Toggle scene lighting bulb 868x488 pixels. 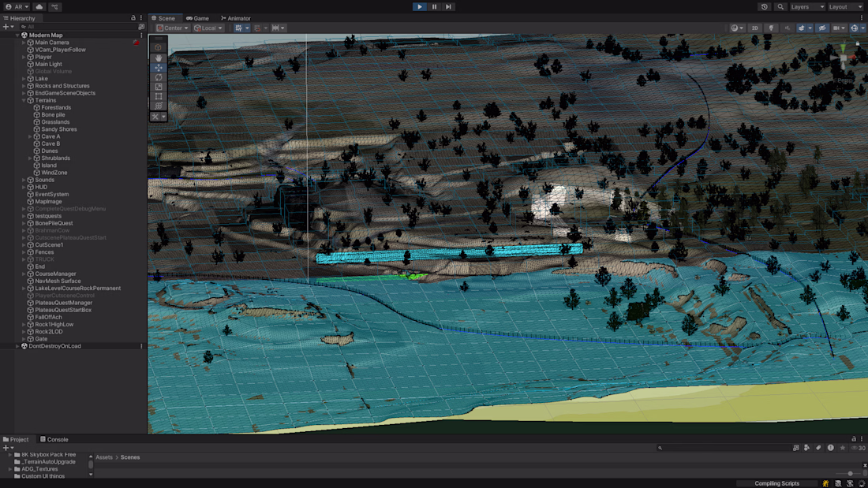click(x=771, y=28)
